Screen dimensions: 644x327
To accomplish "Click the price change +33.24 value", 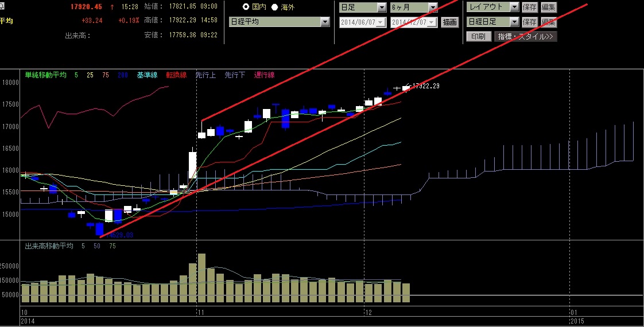I will (x=92, y=21).
